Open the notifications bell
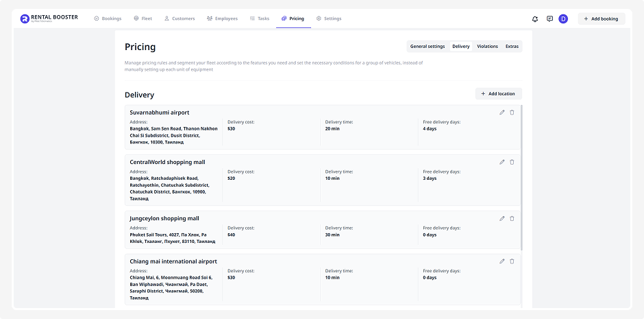Image resolution: width=644 pixels, height=319 pixels. pyautogui.click(x=535, y=19)
